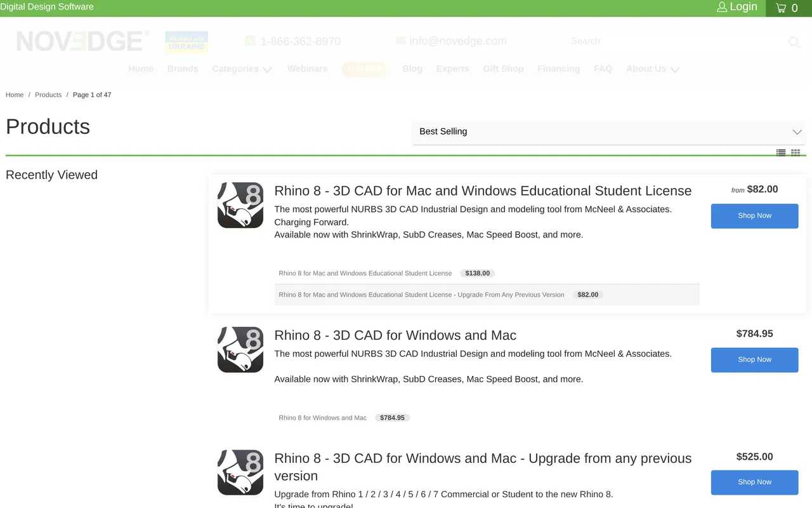Expand the About Us menu
The image size is (812, 508).
(x=653, y=69)
